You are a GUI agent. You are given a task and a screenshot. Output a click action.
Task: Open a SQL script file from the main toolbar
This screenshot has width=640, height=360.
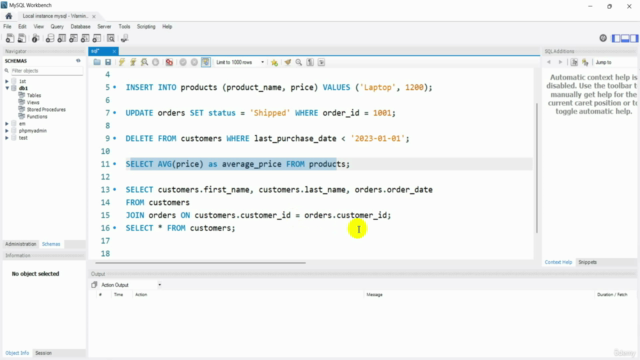22,38
